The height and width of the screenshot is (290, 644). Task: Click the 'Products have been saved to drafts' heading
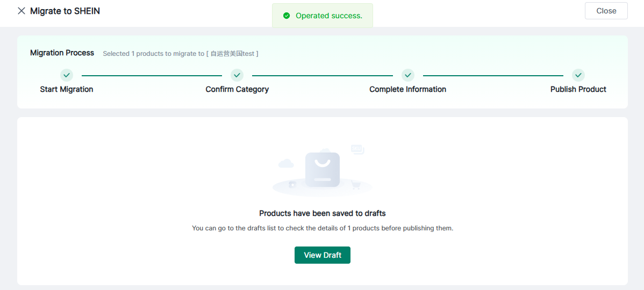point(322,213)
